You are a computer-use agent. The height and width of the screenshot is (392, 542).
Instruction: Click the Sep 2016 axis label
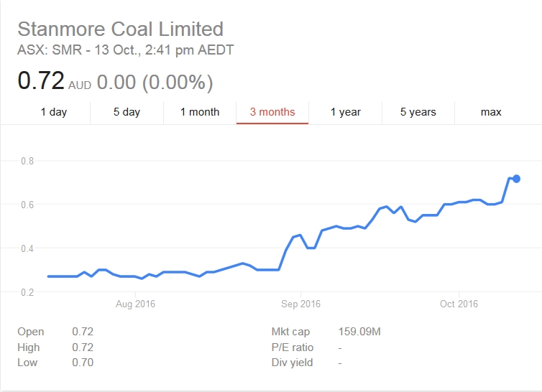[300, 304]
